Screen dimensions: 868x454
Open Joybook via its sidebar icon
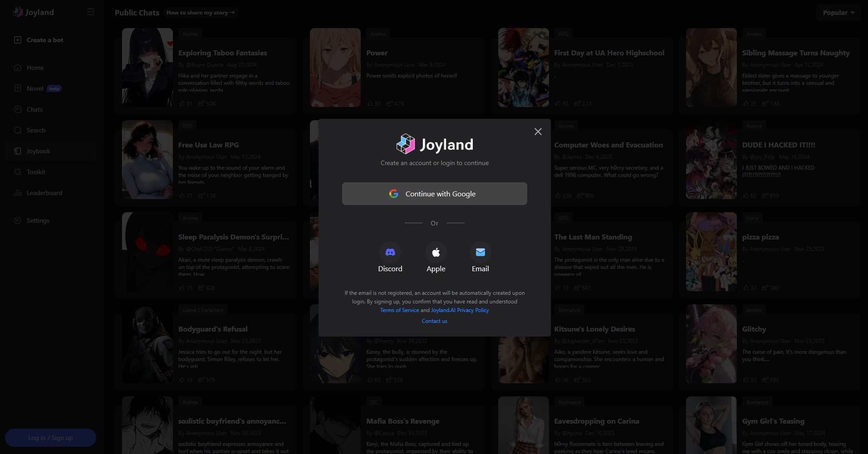point(17,151)
